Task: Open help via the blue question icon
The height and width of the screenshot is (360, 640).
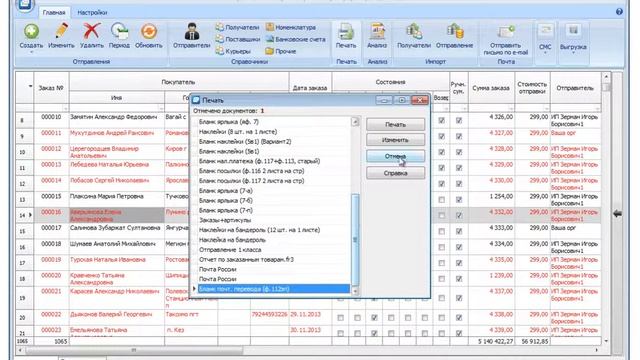Action: click(x=619, y=12)
